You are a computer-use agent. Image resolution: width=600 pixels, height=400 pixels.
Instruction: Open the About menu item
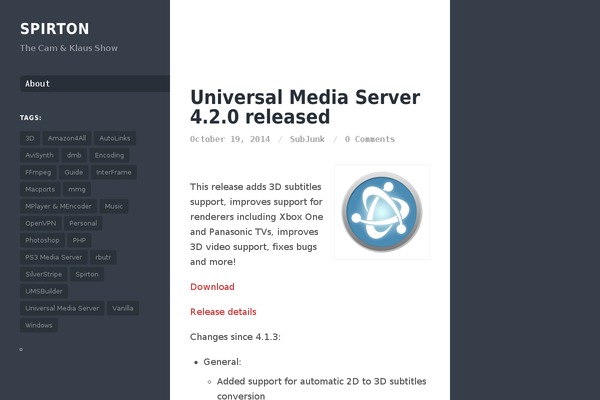click(x=95, y=83)
